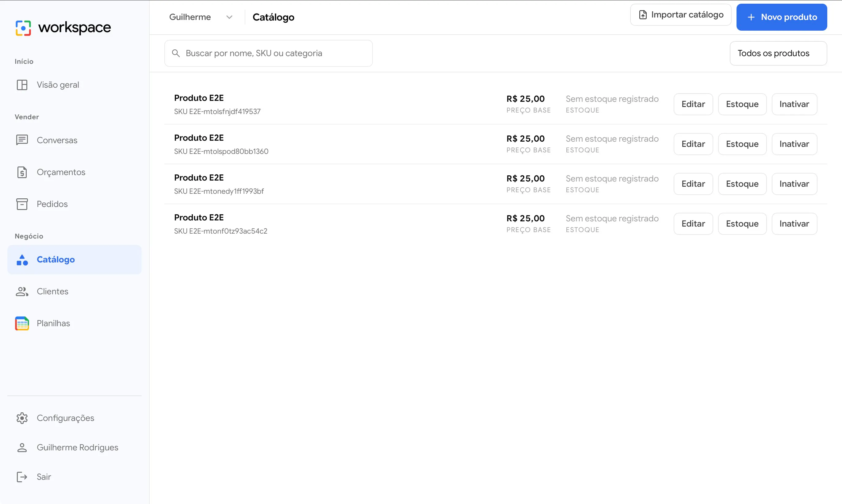
Task: Click R$ 25,00 price in SKU E2E-mtolspod80bb1360 row
Action: [x=525, y=139]
